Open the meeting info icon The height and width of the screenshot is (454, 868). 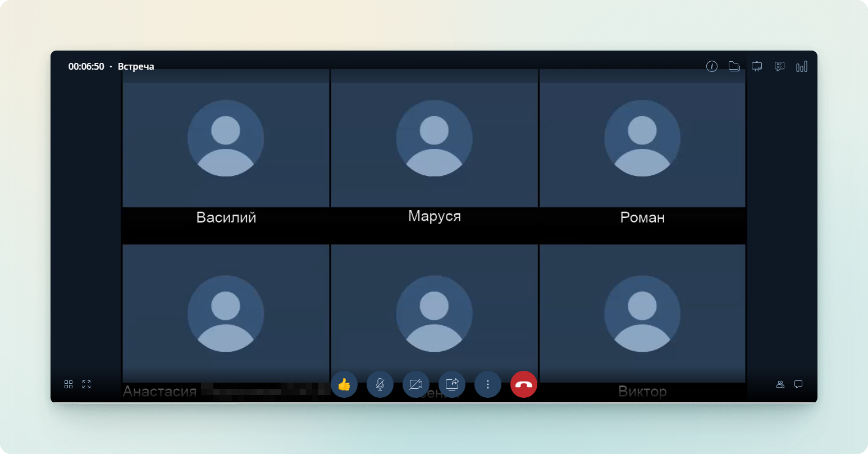[712, 66]
